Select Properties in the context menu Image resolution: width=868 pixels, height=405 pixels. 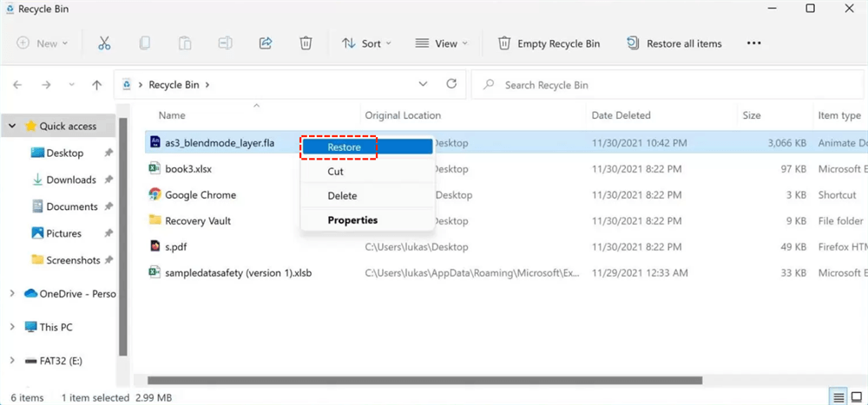[352, 220]
